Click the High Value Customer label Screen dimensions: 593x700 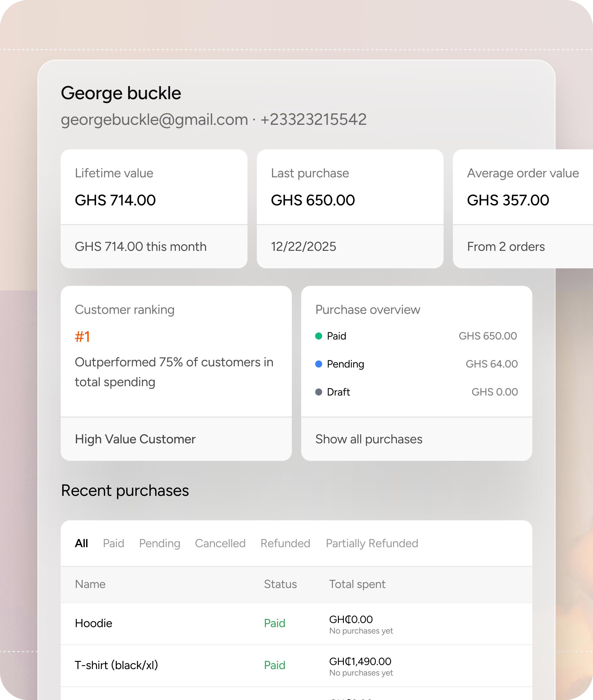click(135, 439)
